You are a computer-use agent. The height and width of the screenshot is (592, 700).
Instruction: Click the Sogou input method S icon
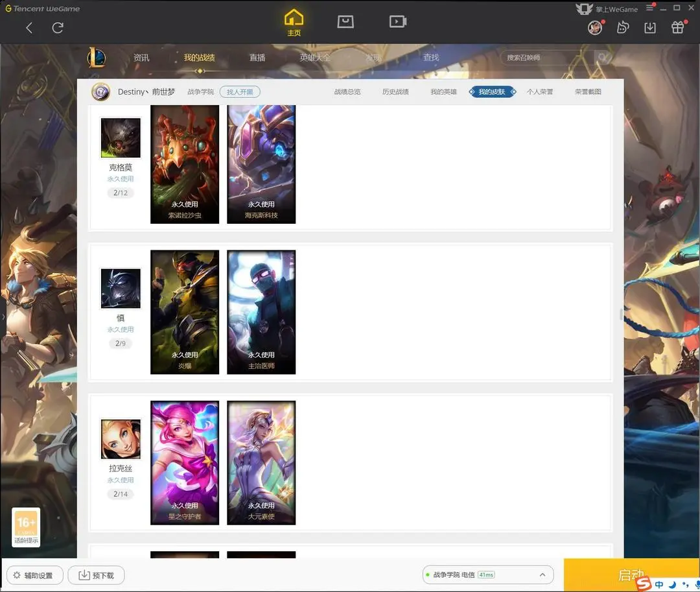click(644, 583)
